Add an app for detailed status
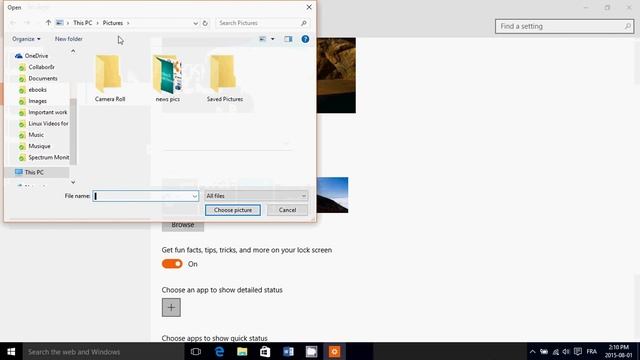Image resolution: width=640 pixels, height=360 pixels. 171,307
